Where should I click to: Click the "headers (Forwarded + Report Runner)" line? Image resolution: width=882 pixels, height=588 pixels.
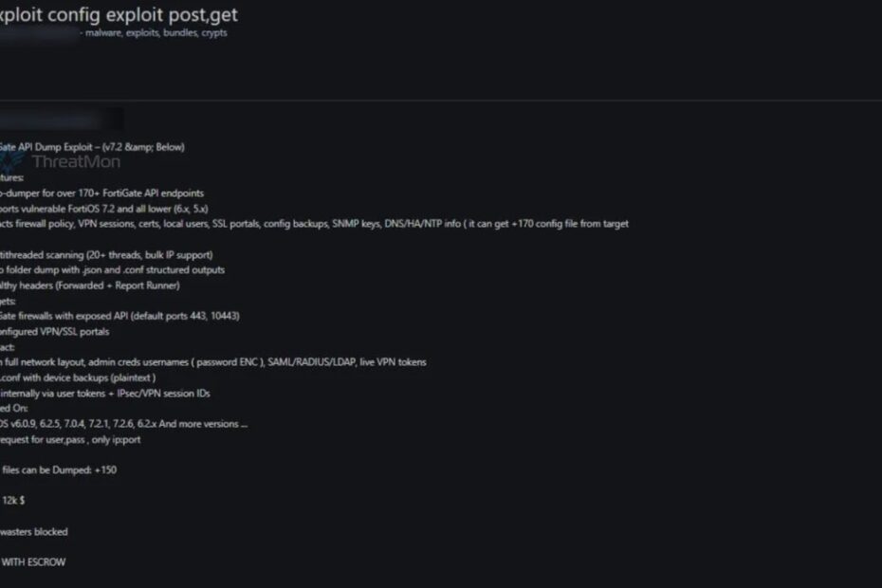click(x=90, y=285)
